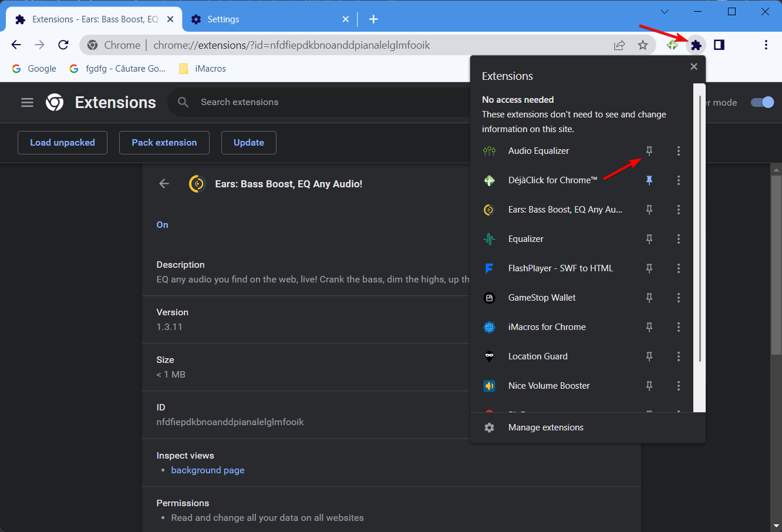
Task: Click the DéjàClick for Chrome icon in popup list
Action: 489,180
